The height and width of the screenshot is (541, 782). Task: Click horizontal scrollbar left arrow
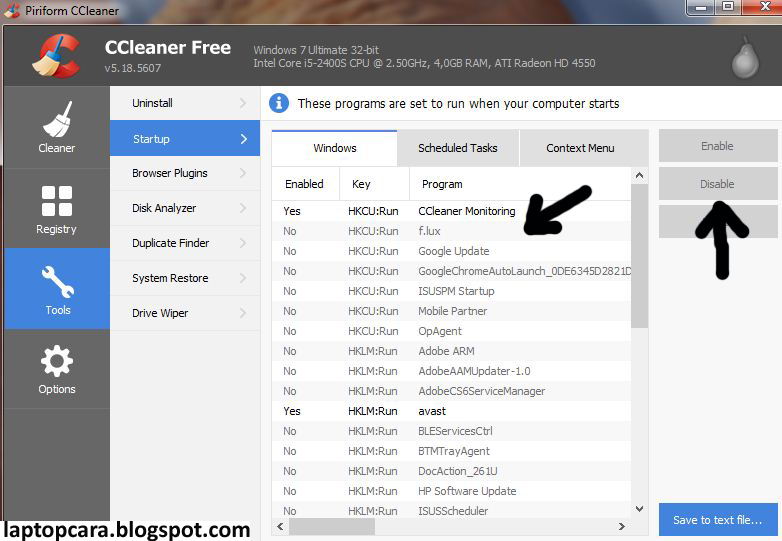280,526
